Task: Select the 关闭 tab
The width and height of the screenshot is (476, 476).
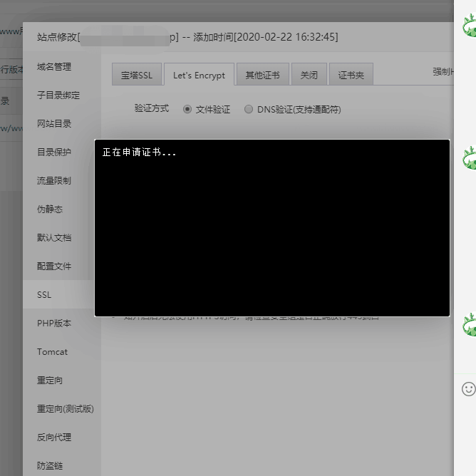Action: click(x=309, y=74)
